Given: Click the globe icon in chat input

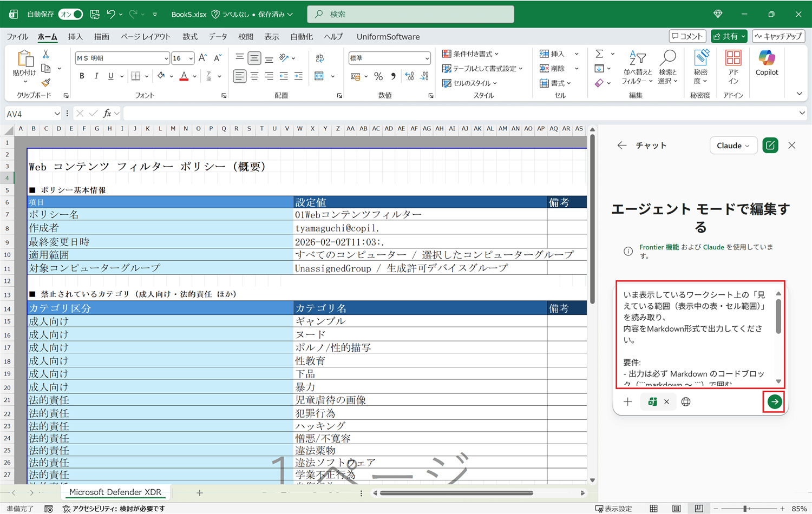Looking at the screenshot, I should click(686, 401).
